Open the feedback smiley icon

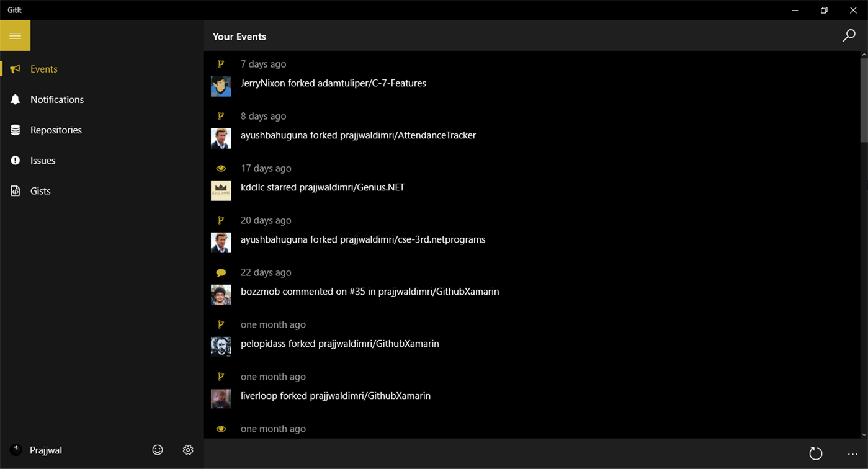click(158, 450)
